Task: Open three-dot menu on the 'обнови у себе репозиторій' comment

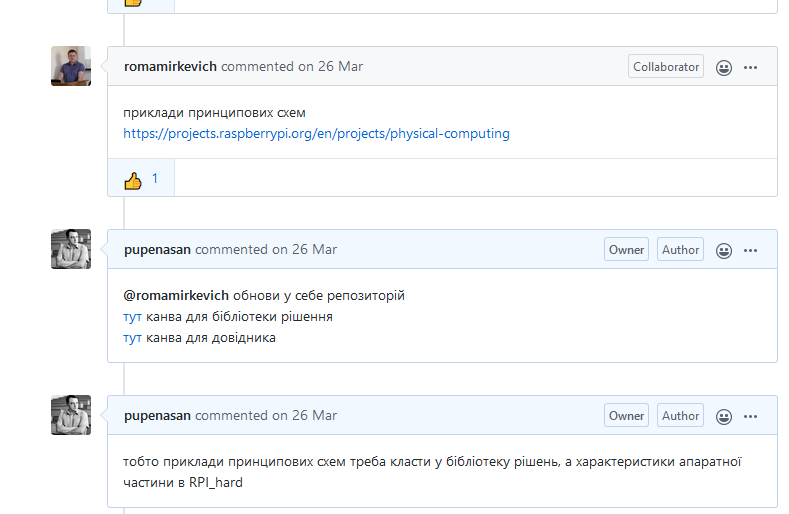Action: click(751, 250)
